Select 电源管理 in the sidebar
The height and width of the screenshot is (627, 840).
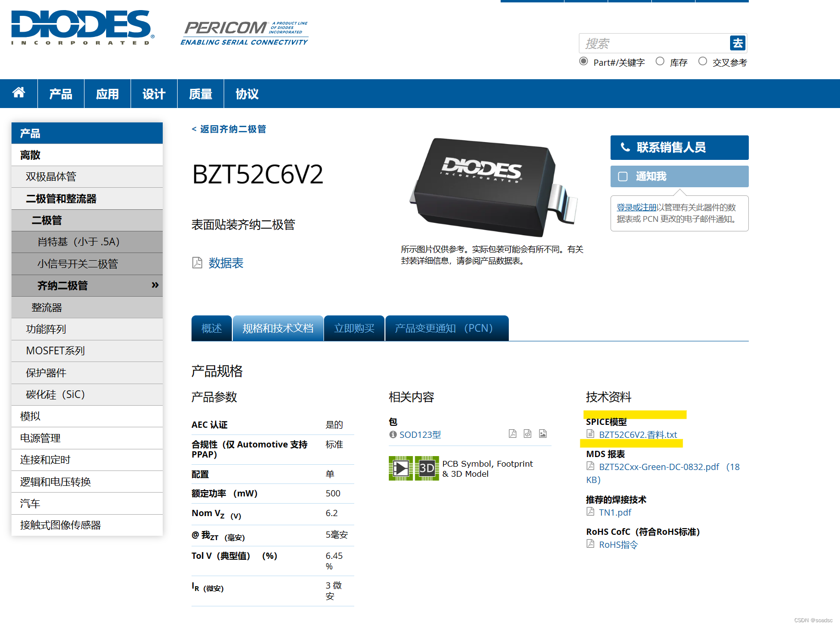[x=87, y=438]
